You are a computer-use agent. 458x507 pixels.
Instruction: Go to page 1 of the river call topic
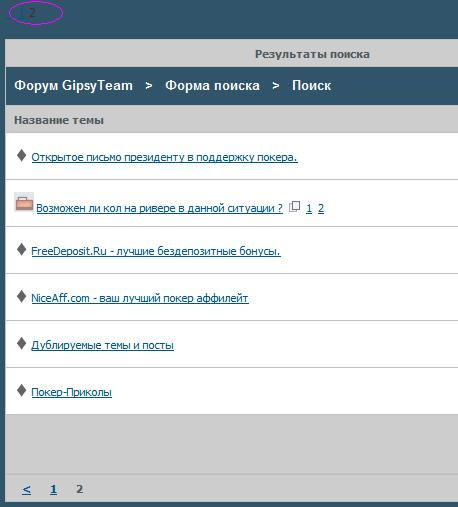tap(309, 208)
